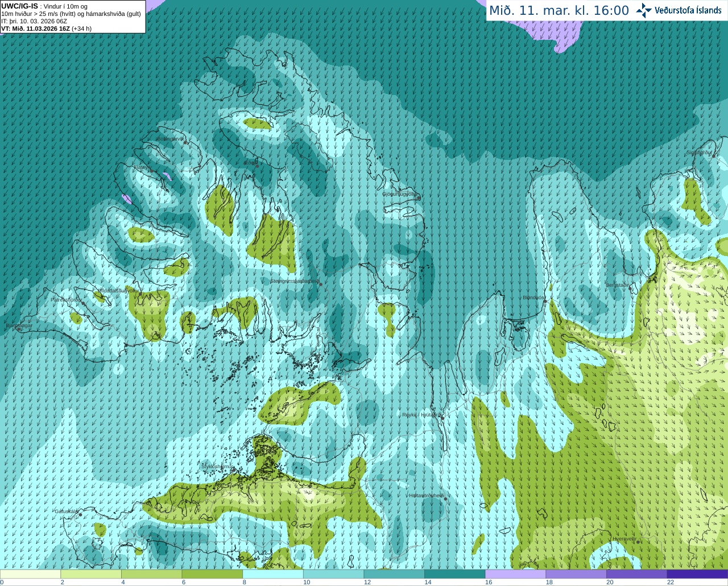The height and width of the screenshot is (586, 728).
Task: Click the '10m hviður > 25 m/s' description line
Action: coord(71,14)
